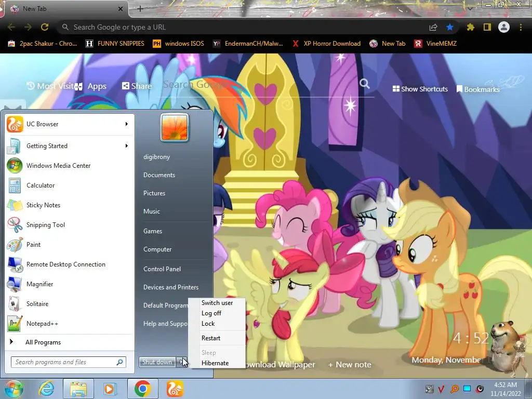532x399 pixels.
Task: Open Calculator from the Start menu
Action: (70, 185)
